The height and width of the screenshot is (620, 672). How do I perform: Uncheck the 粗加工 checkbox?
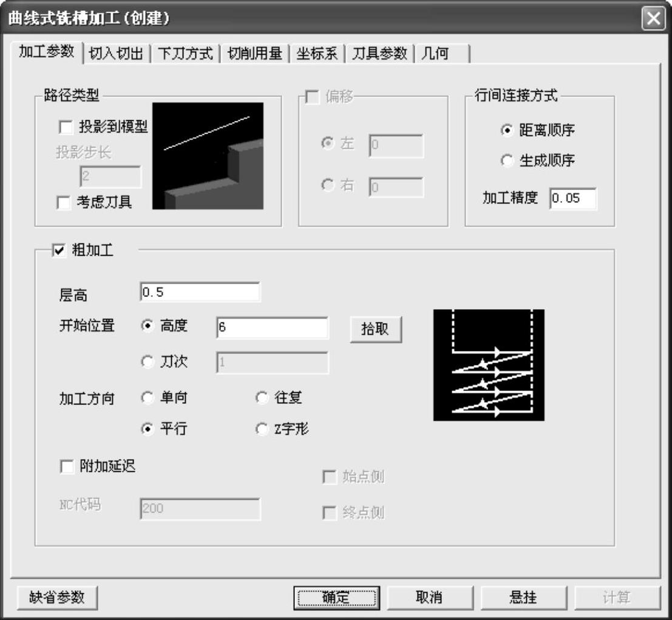[59, 250]
